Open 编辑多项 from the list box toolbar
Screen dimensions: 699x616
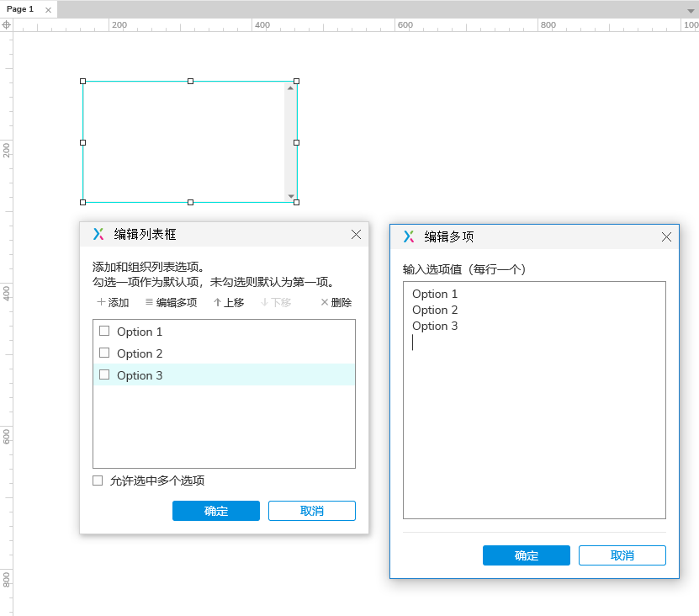pyautogui.click(x=172, y=302)
